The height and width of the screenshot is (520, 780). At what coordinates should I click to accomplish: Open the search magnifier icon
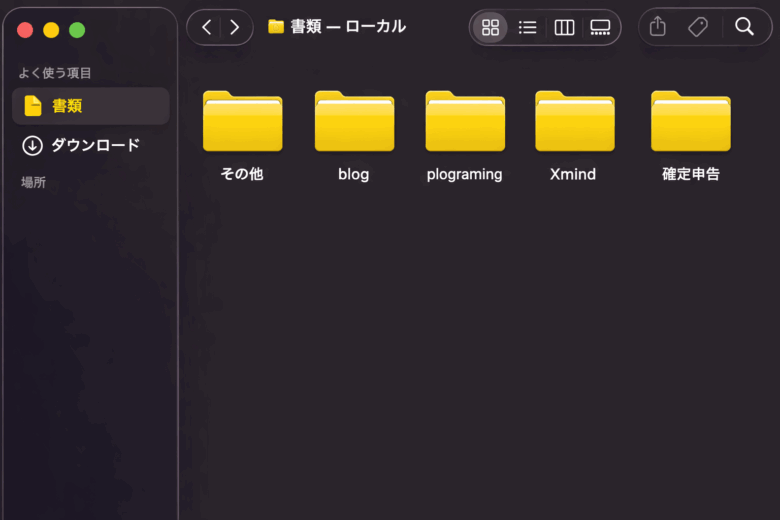point(744,27)
